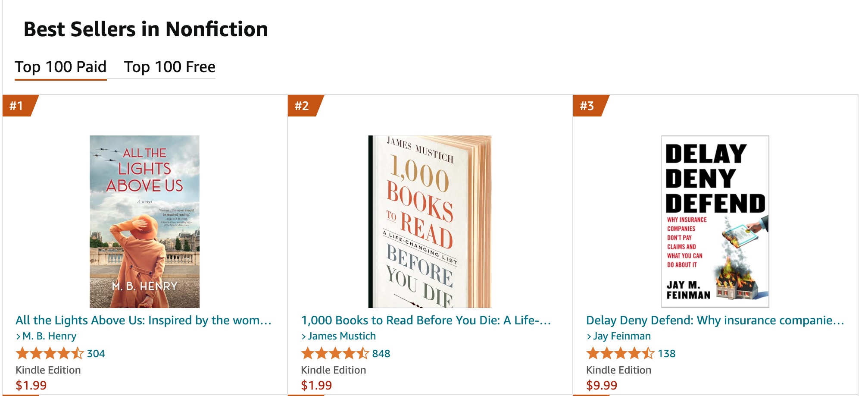
Task: Open the book titled All the Lights Above Us
Action: 144,320
